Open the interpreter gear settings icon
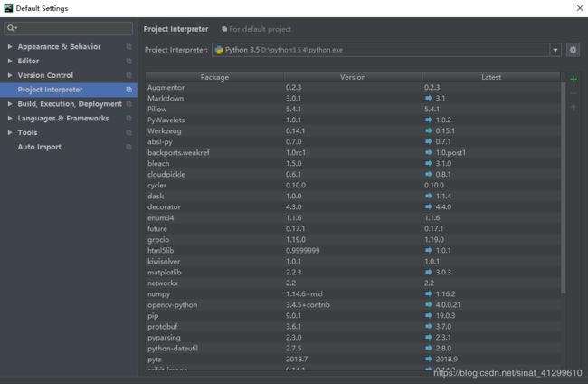This screenshot has width=588, height=384. point(573,50)
